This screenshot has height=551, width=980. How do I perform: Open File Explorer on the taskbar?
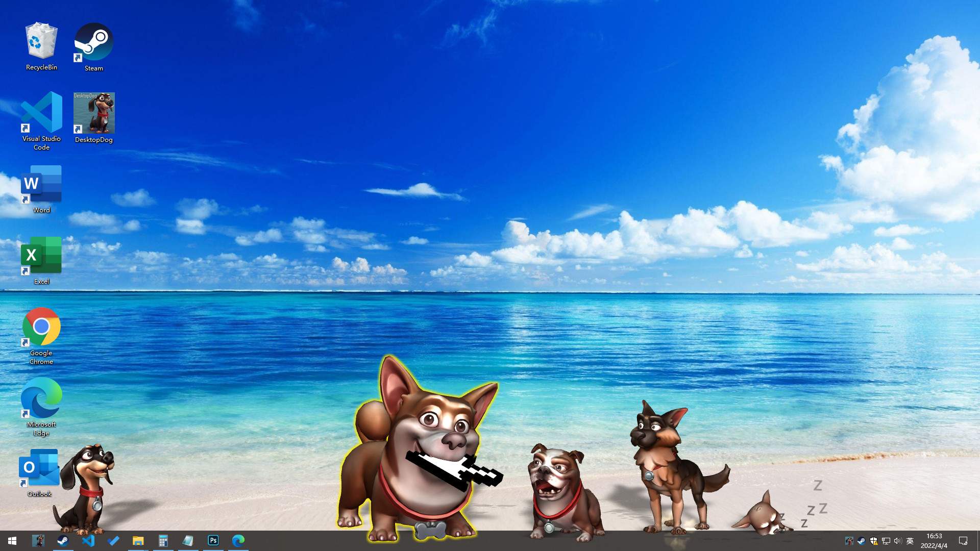coord(138,541)
